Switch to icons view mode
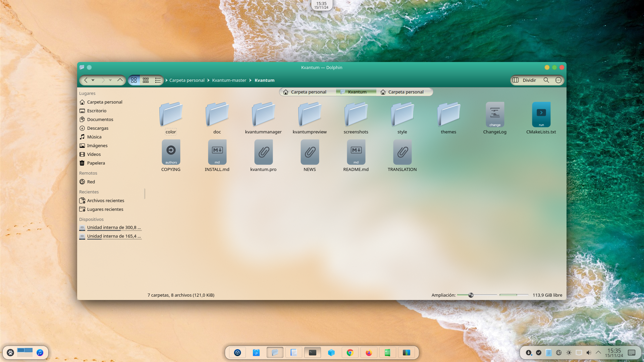This screenshot has height=362, width=644. click(134, 80)
